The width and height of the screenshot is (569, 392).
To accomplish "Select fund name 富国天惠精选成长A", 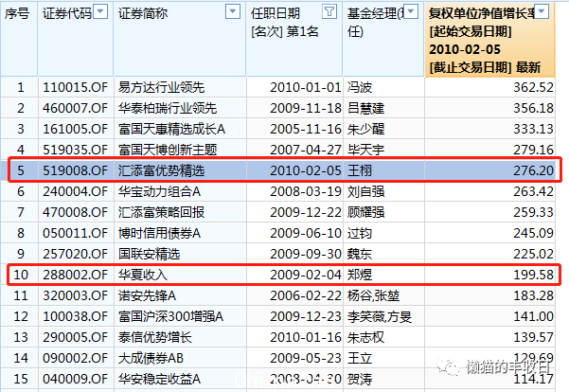I will [x=171, y=129].
